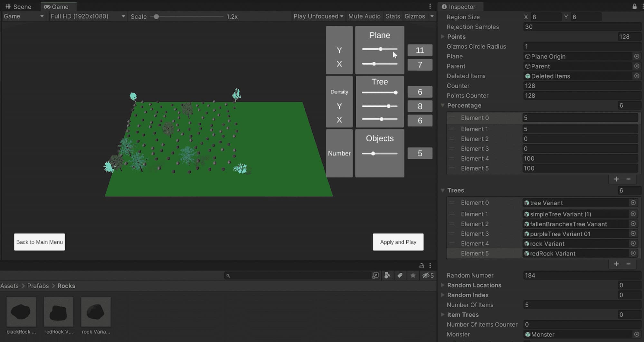
Task: Open object picker for purpleTree Variant 01
Action: coord(633,233)
